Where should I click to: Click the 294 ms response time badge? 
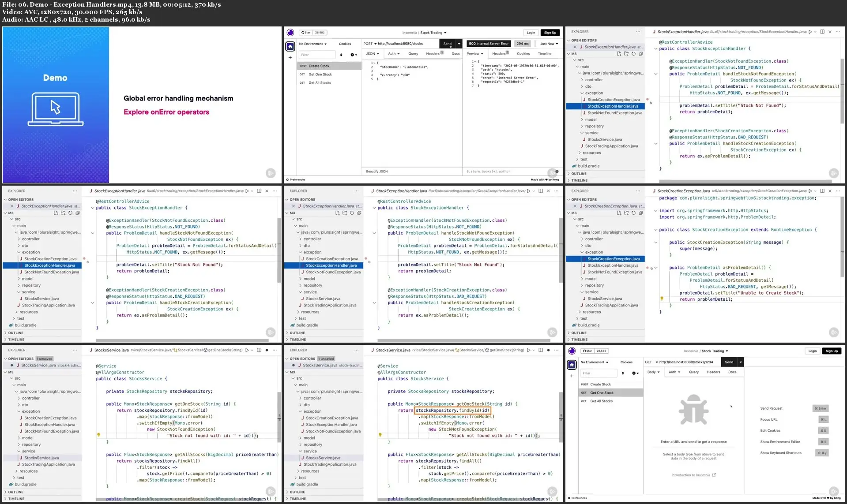[x=523, y=44]
